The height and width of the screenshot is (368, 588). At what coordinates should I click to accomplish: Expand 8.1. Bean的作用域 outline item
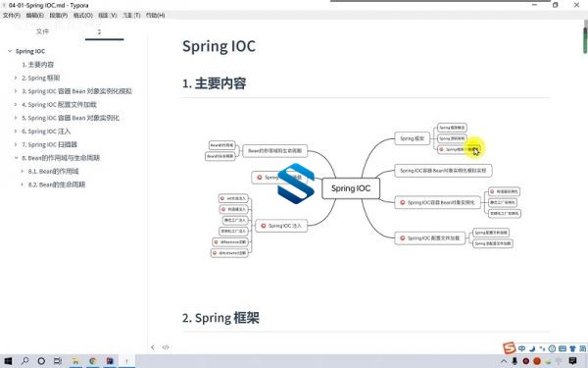[x=23, y=171]
